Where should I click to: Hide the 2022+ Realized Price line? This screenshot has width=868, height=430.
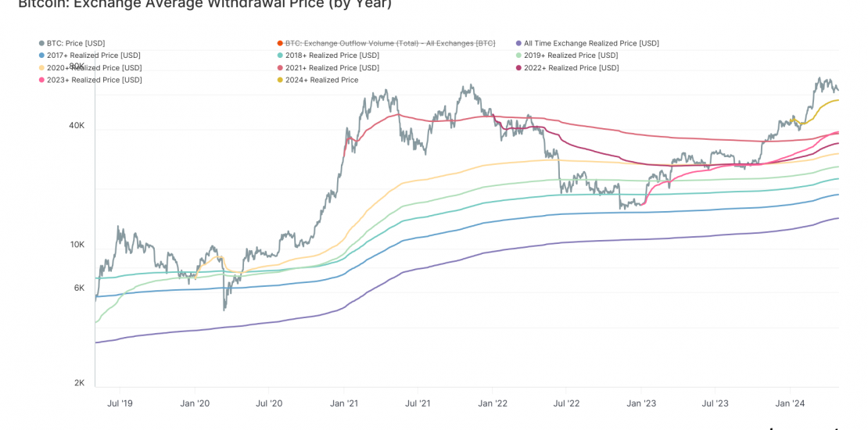tap(571, 68)
